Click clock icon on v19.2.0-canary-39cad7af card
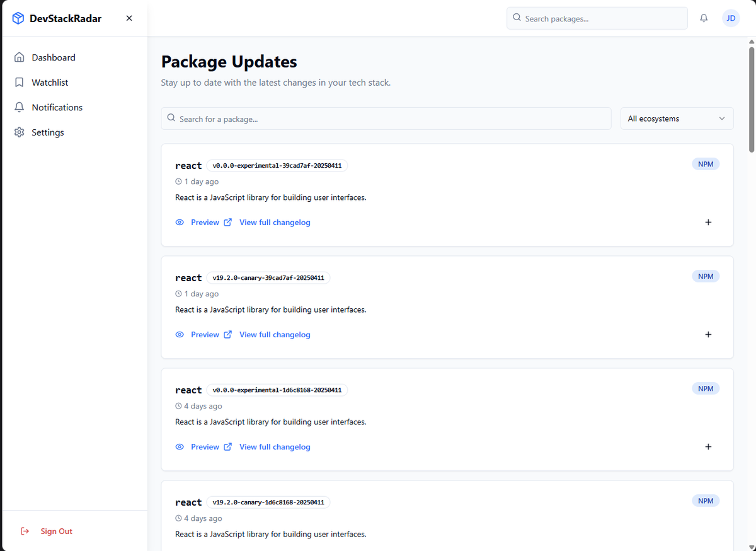The image size is (756, 551). point(178,294)
